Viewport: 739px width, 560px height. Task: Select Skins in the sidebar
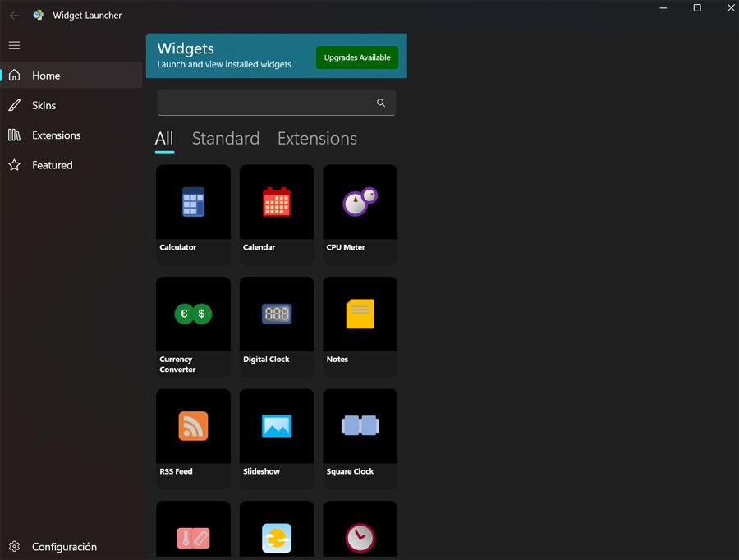(x=45, y=105)
